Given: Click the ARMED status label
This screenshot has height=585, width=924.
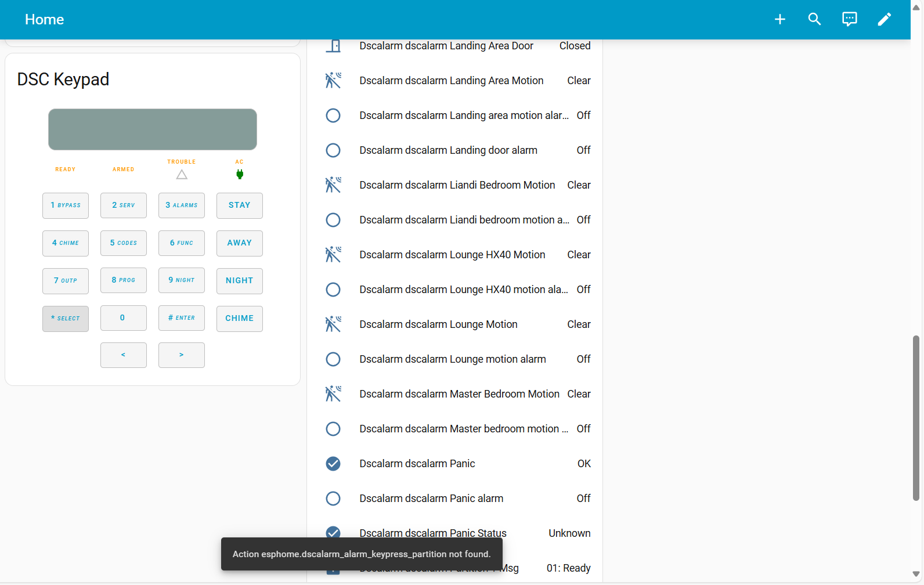Looking at the screenshot, I should 124,169.
